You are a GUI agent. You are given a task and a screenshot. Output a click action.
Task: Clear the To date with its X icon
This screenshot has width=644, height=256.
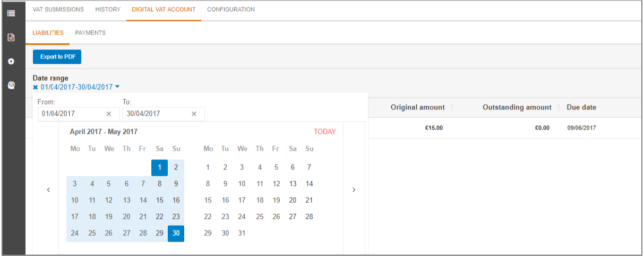click(194, 114)
